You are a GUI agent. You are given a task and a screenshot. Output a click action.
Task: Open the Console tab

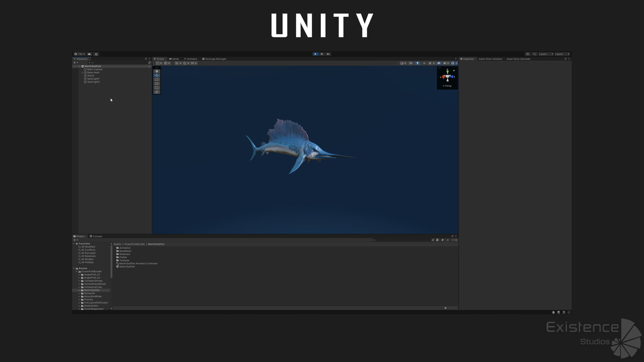pos(95,236)
